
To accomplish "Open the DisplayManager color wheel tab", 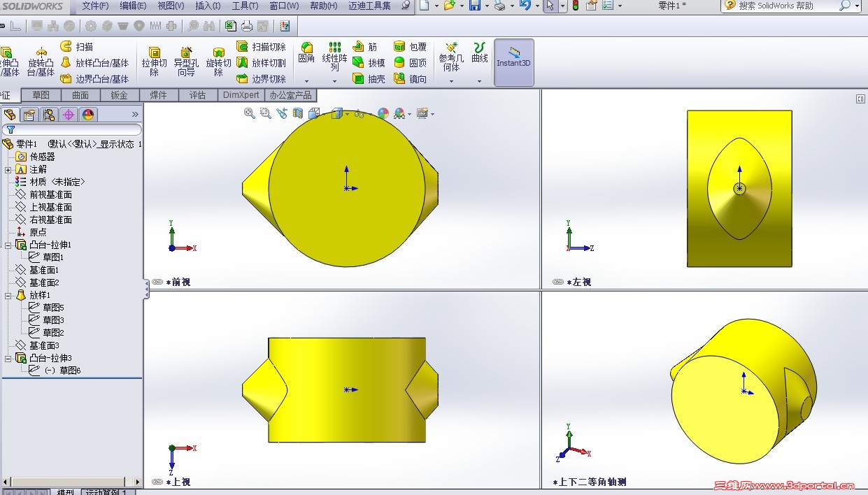I will 87,115.
